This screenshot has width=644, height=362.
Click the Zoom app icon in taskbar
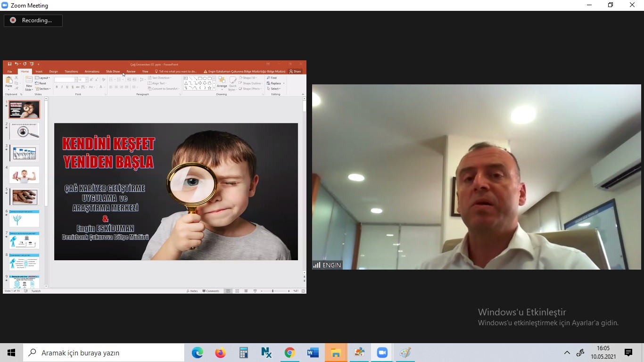382,353
